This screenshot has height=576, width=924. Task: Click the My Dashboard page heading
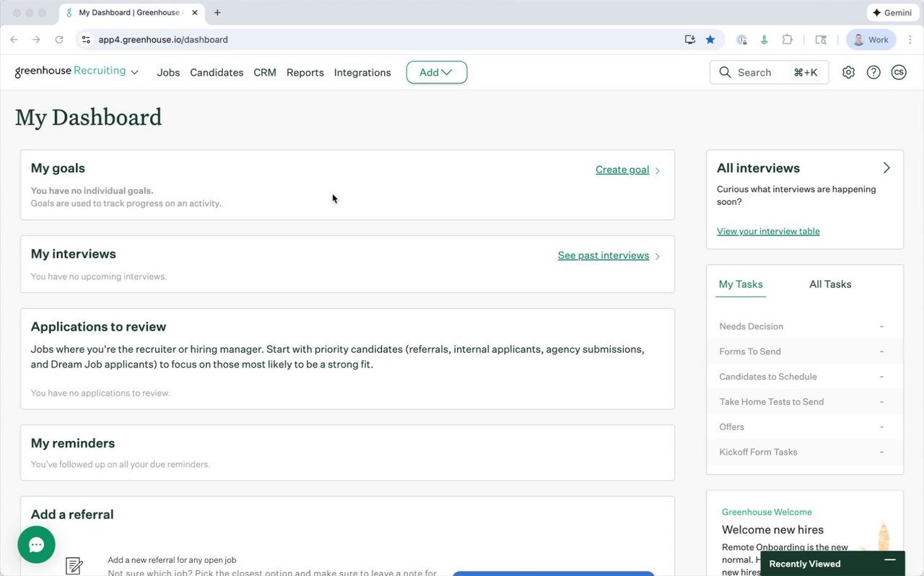88,117
